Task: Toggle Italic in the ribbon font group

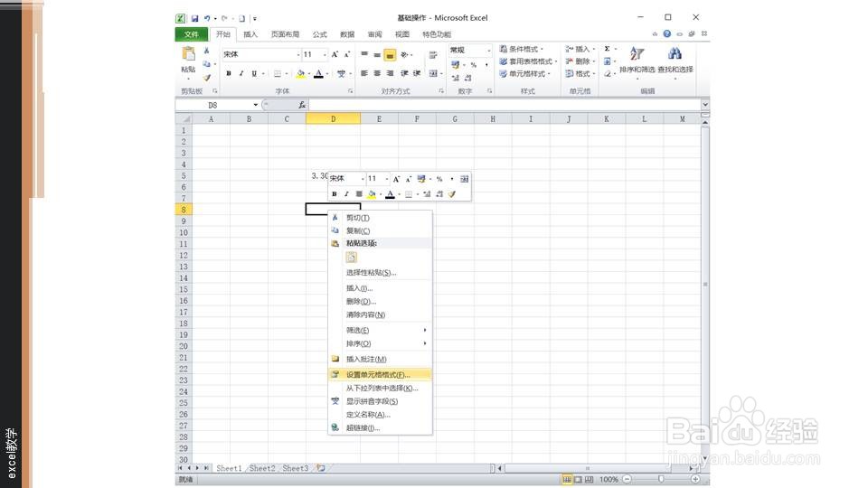Action: 241,73
